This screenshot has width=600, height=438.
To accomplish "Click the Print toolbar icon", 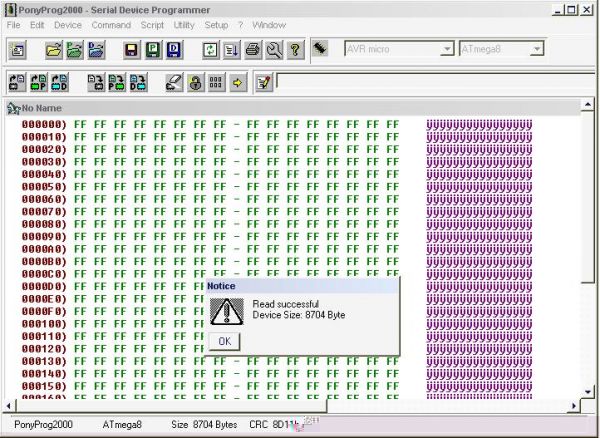I will point(253,49).
